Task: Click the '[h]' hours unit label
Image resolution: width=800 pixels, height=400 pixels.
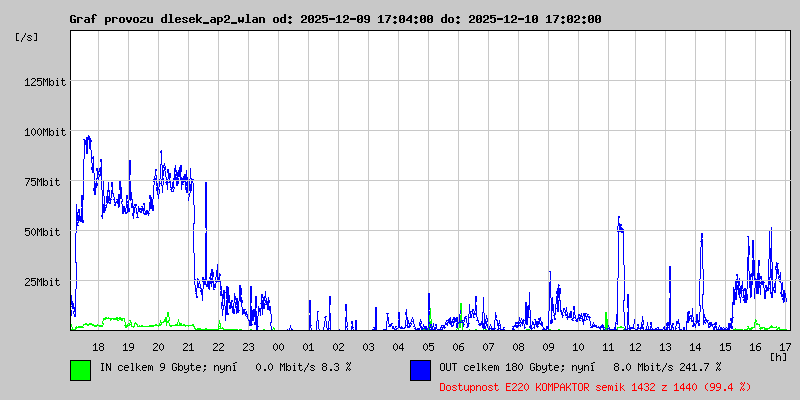Action: click(x=778, y=356)
